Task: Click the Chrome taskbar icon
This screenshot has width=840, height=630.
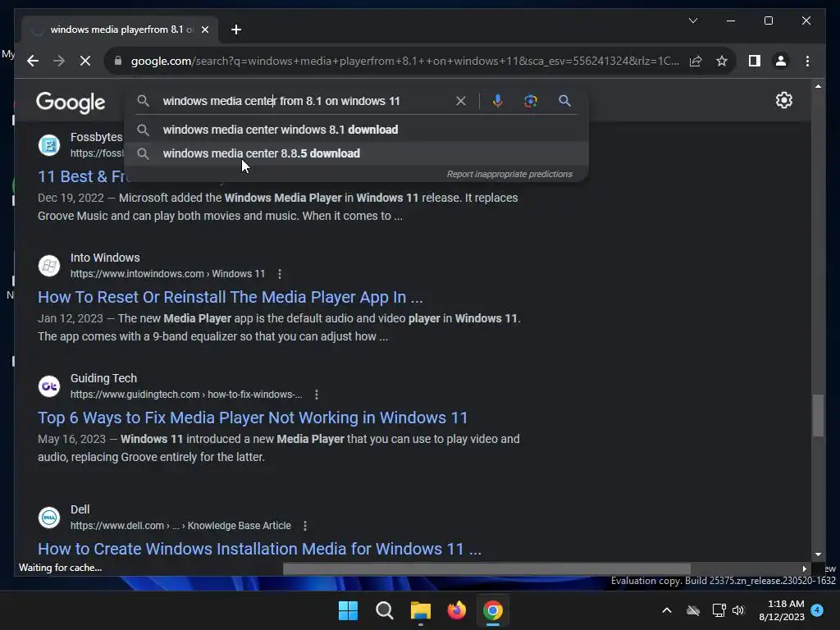Action: [x=493, y=610]
